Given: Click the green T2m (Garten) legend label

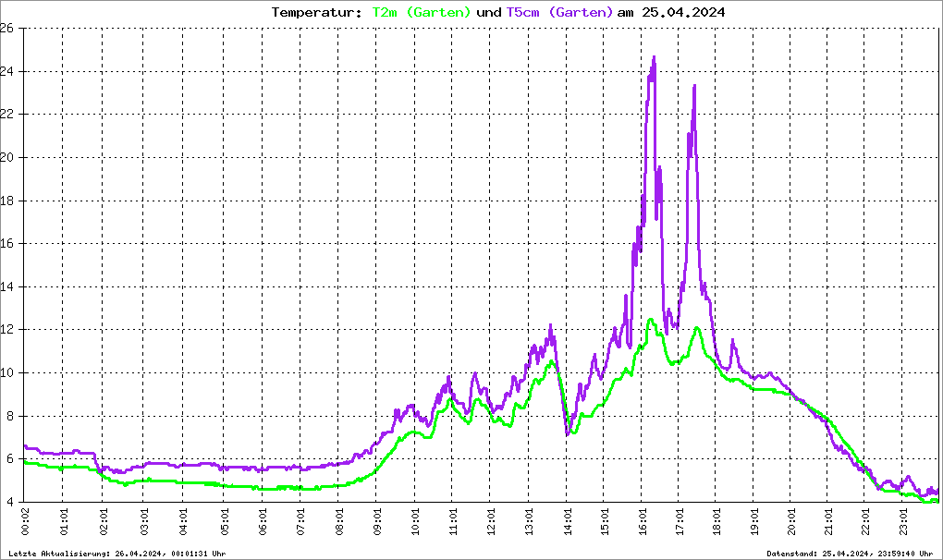Looking at the screenshot, I should (421, 12).
